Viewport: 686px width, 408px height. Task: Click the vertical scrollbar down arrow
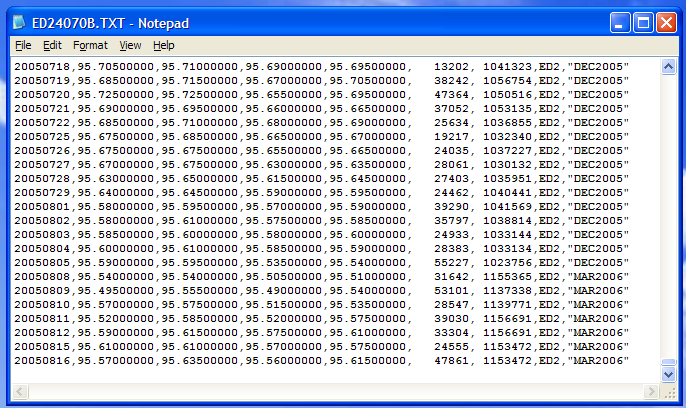coord(669,374)
